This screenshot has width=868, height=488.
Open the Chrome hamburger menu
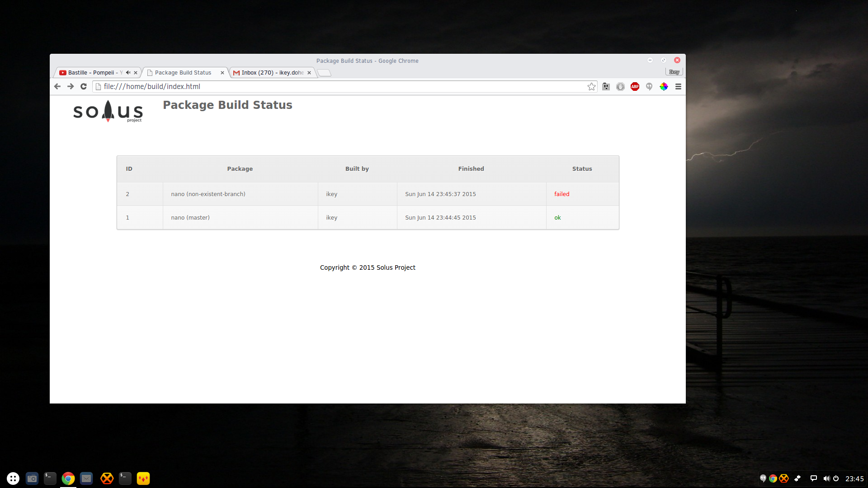pyautogui.click(x=678, y=86)
